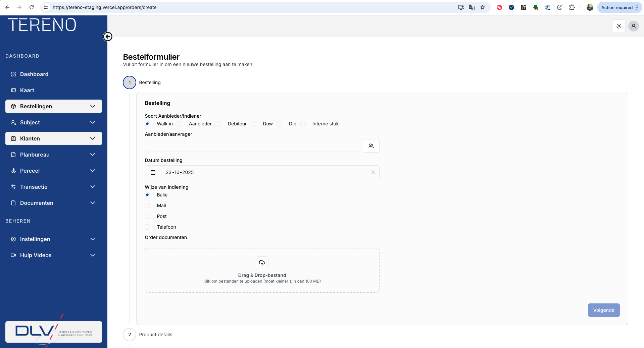Viewport: 644px width, 348px height.
Task: Open the translate page icon
Action: coord(472,7)
